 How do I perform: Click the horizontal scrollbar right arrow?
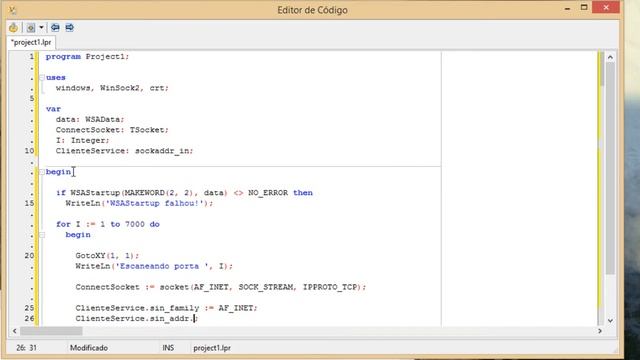click(600, 331)
